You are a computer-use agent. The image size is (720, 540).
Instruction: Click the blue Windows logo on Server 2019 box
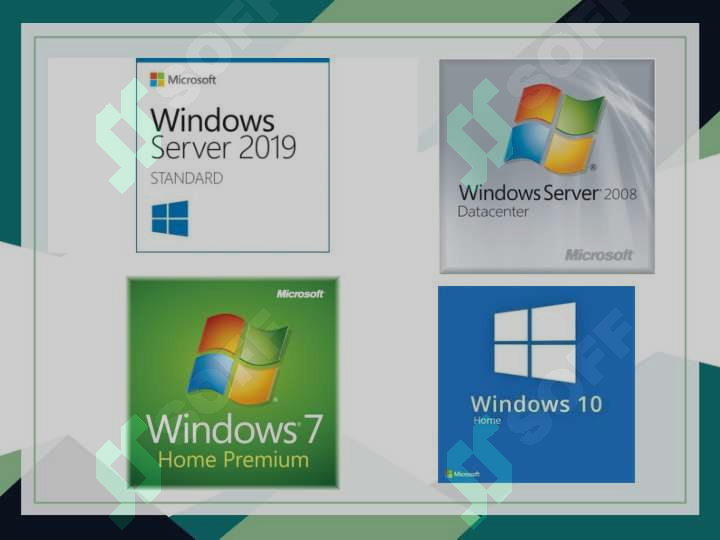(x=170, y=219)
